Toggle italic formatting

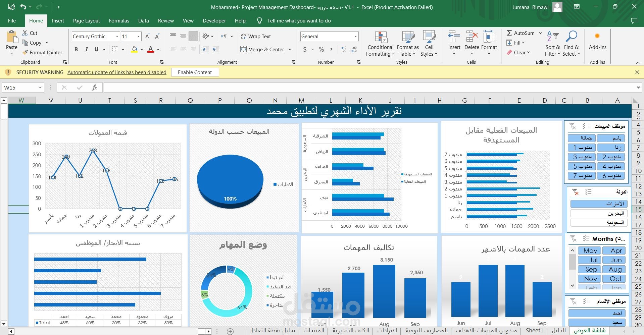pyautogui.click(x=86, y=49)
